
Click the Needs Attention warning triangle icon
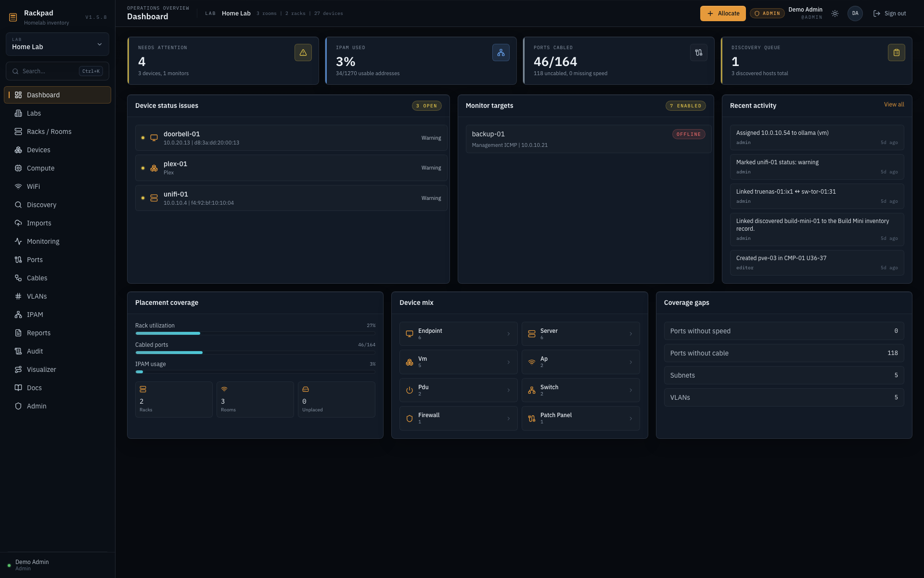point(303,53)
